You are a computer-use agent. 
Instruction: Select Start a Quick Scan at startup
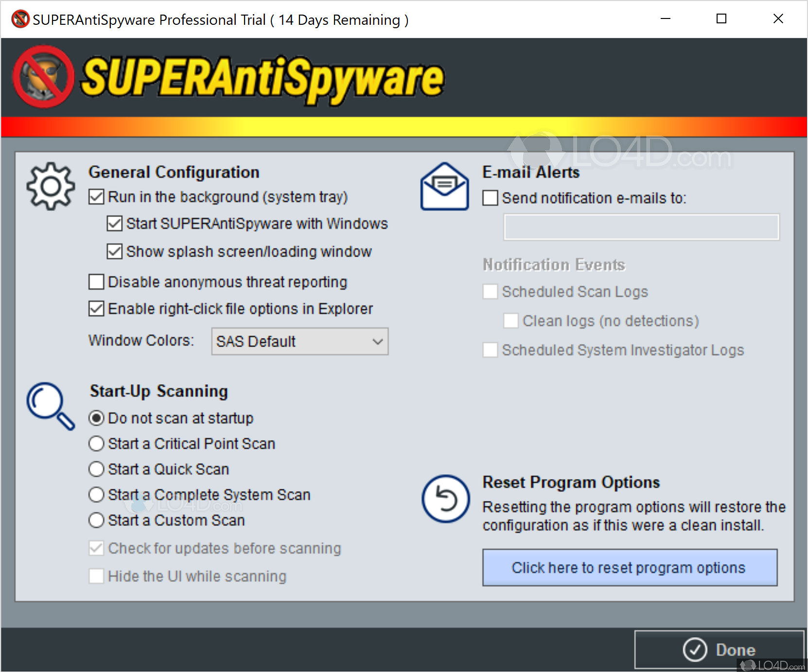(96, 469)
